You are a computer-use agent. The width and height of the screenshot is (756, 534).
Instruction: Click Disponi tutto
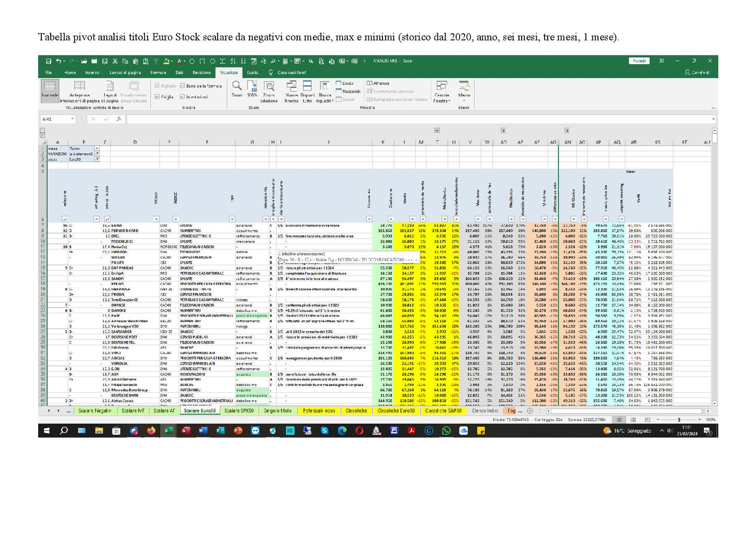(308, 92)
